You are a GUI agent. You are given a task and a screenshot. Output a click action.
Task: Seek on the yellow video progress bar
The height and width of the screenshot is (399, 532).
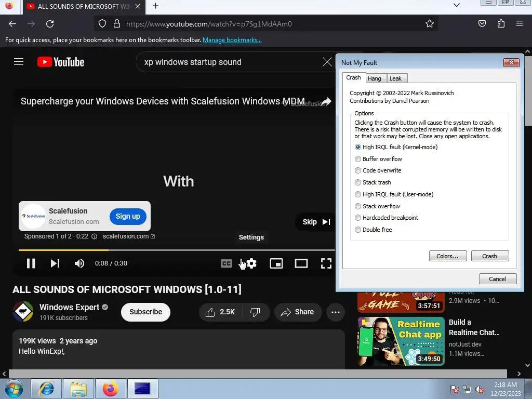177,250
